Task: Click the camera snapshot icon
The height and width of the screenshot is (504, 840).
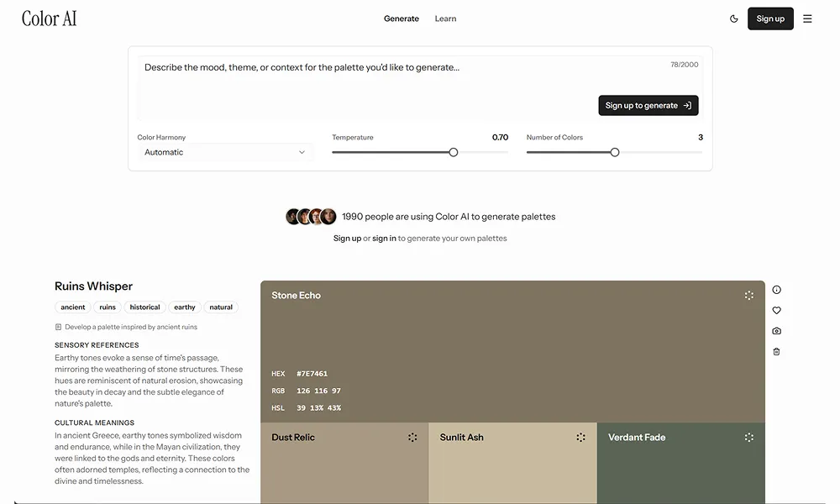Action: [776, 331]
